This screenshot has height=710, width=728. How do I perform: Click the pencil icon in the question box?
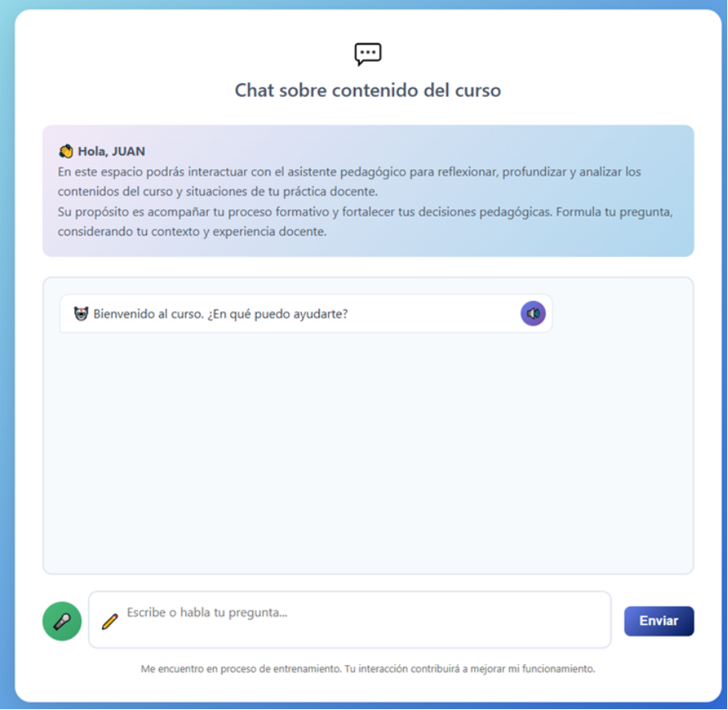(110, 620)
